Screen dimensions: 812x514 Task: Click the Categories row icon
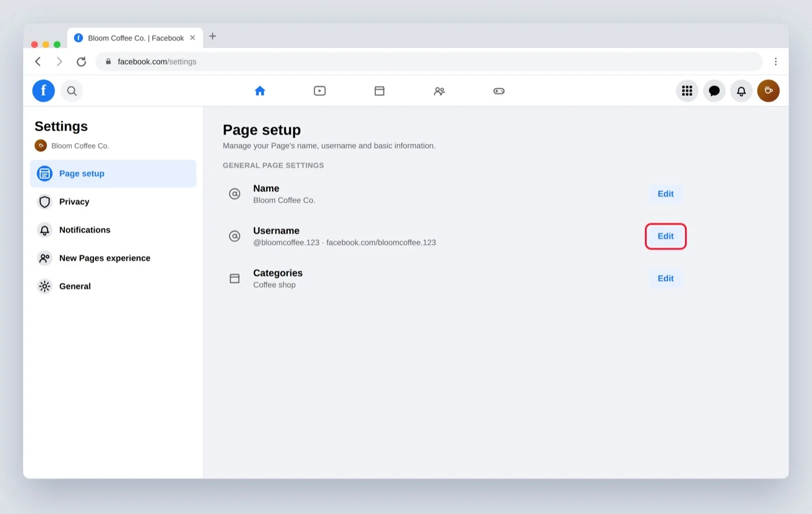tap(234, 278)
